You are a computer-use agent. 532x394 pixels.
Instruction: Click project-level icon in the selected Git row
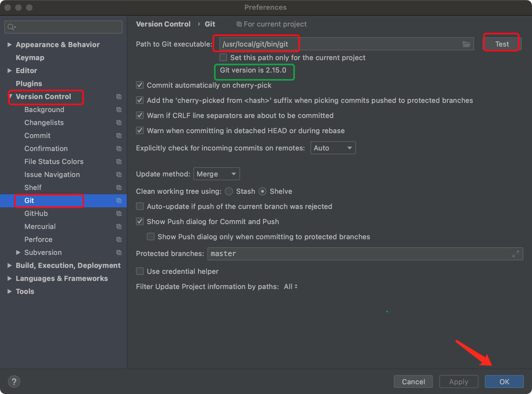click(119, 201)
